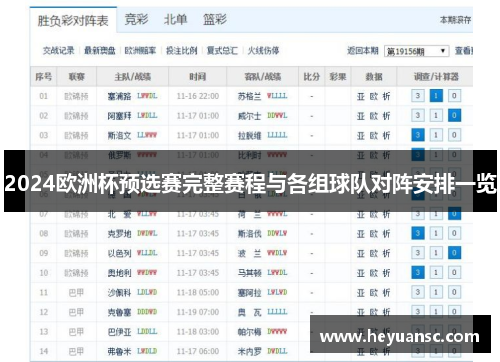Toggle selected pick 3 for row 10
500x362 pixels.
pos(418,273)
